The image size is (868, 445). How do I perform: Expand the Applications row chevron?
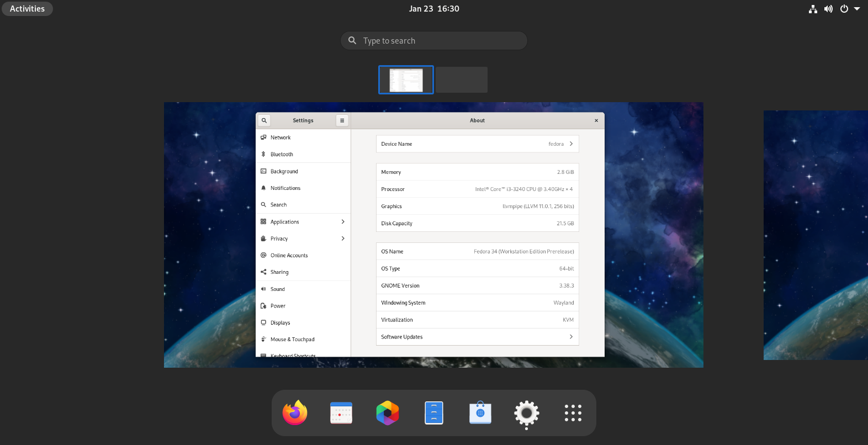coord(343,221)
